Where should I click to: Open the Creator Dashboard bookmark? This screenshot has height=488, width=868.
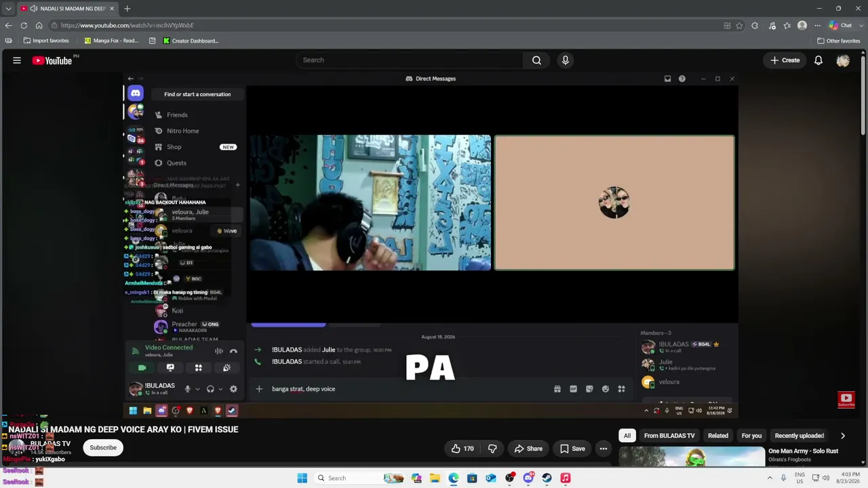(x=191, y=41)
